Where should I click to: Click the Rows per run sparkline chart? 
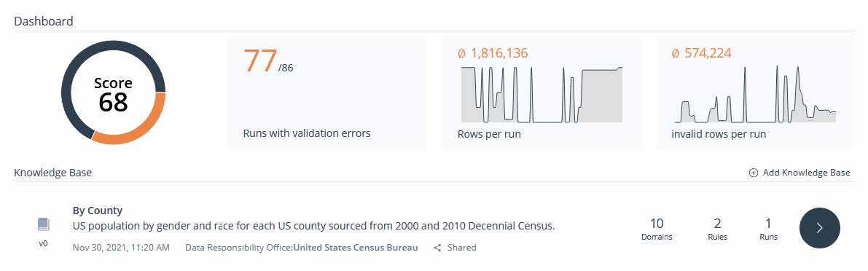(542, 95)
